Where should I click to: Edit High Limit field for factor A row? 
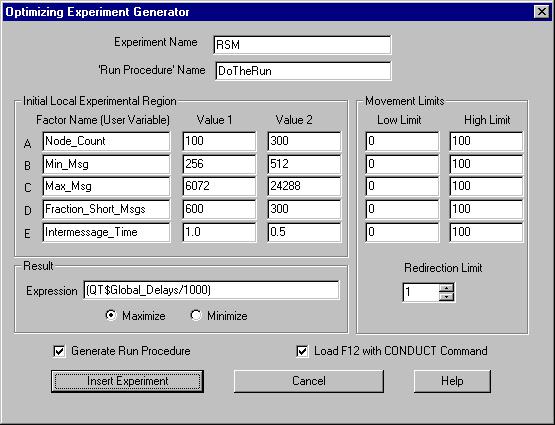(x=486, y=141)
